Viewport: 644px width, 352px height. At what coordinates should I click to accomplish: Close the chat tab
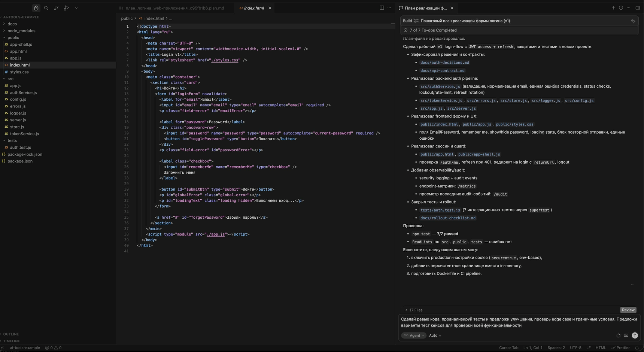point(452,8)
